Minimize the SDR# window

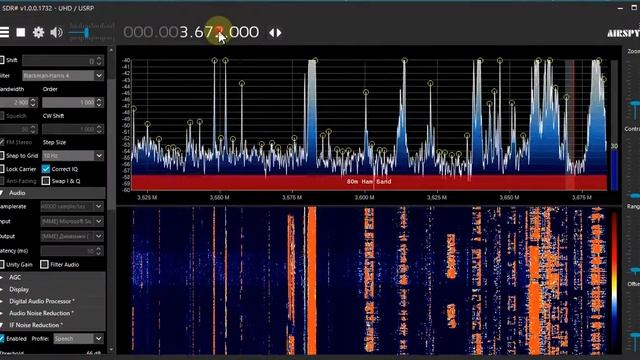click(x=620, y=8)
